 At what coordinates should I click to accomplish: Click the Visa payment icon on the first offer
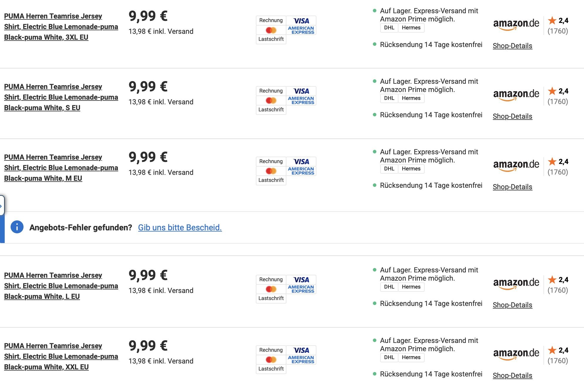[302, 21]
